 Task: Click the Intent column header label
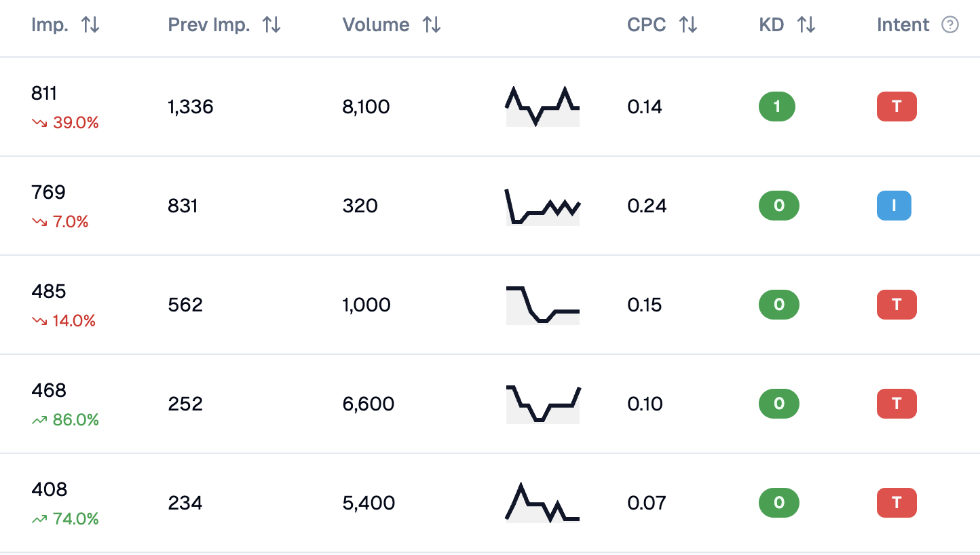click(x=903, y=25)
